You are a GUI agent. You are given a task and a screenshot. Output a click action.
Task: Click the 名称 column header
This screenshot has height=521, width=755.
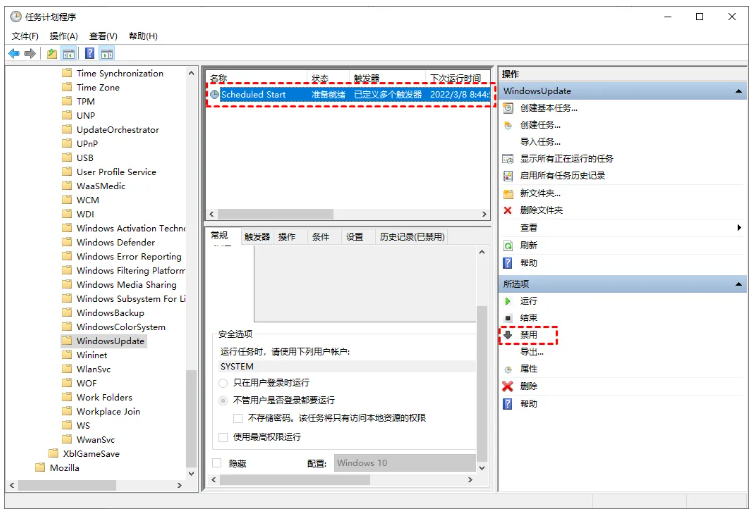pyautogui.click(x=257, y=78)
